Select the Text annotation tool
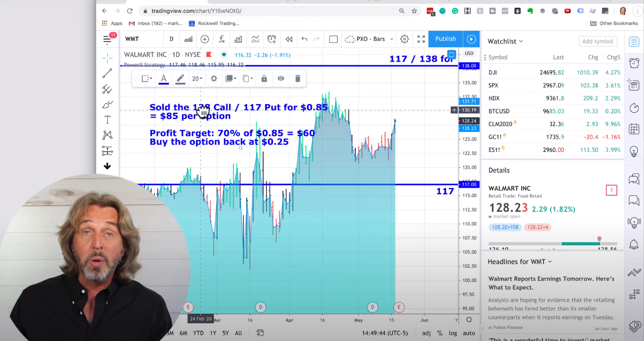 click(x=107, y=120)
